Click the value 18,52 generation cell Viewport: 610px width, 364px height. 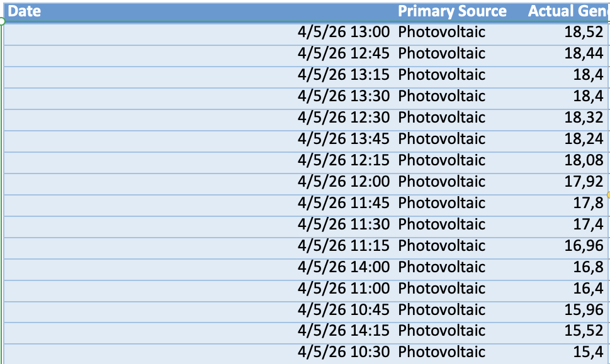pyautogui.click(x=584, y=32)
